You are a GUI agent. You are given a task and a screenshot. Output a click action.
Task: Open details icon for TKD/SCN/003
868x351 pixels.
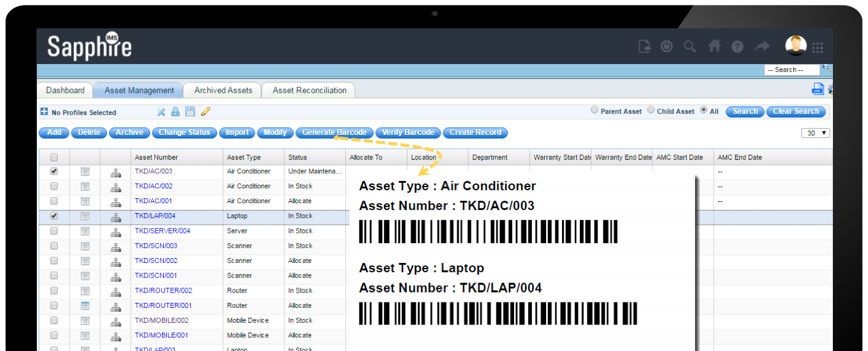click(x=85, y=246)
